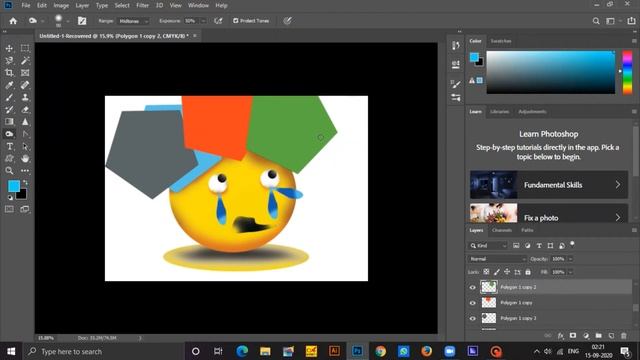Open the Range Midtones dropdown
The height and width of the screenshot is (360, 640).
[x=133, y=21]
